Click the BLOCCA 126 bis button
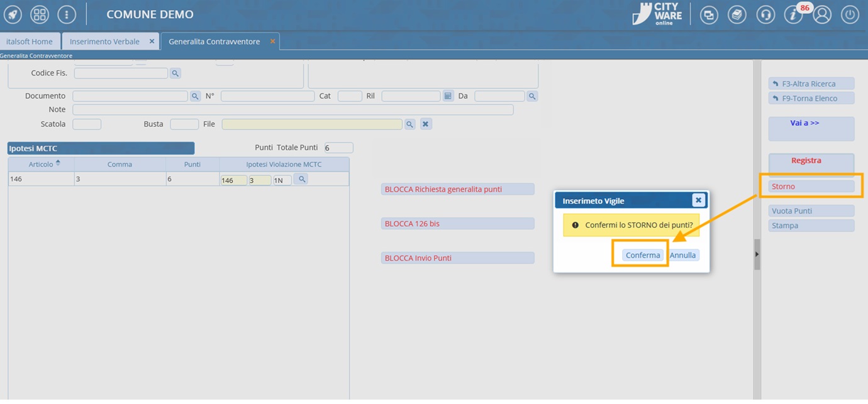 (457, 224)
